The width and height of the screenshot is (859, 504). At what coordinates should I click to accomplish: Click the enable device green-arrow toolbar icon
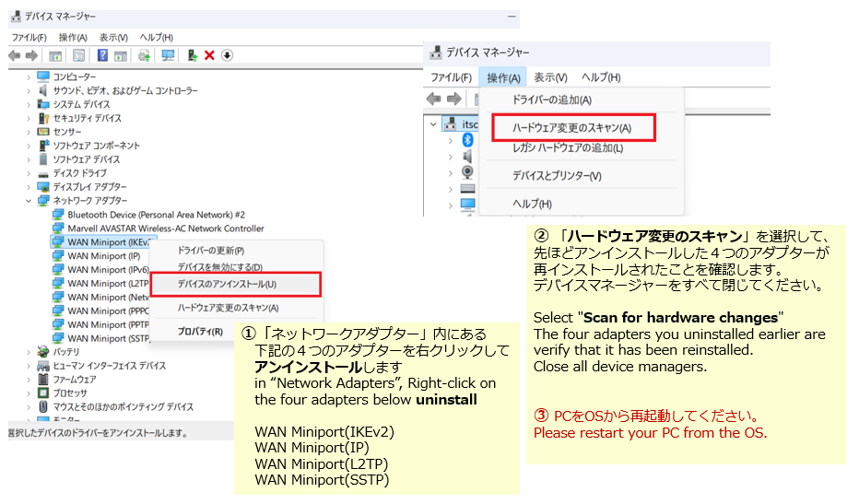[x=193, y=55]
